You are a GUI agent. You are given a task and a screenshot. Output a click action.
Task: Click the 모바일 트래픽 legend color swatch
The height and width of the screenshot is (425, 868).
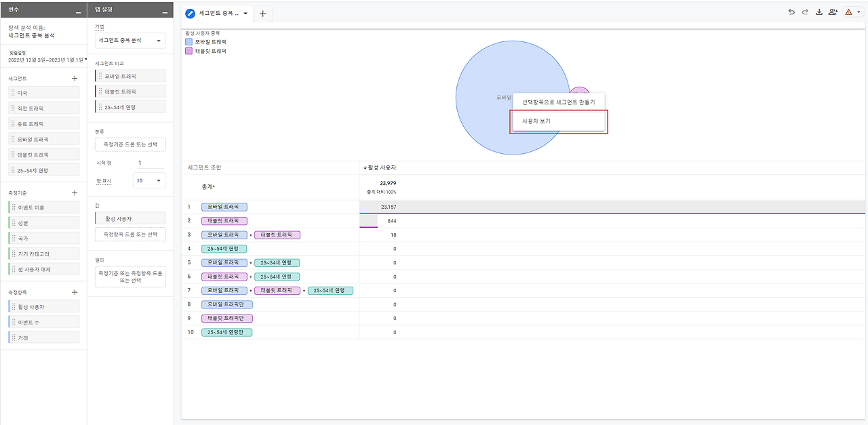pyautogui.click(x=189, y=42)
